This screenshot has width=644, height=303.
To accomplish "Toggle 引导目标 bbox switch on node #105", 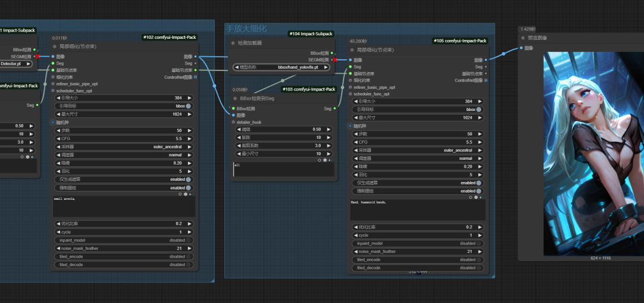I will click(x=478, y=109).
